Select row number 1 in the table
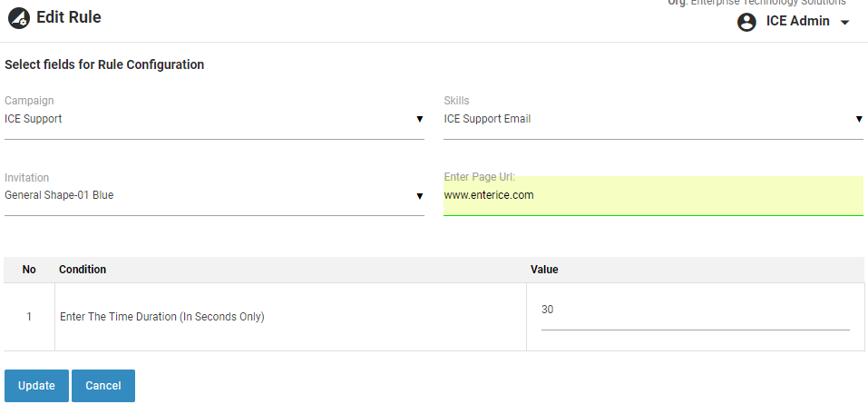Image resolution: width=868 pixels, height=414 pixels. point(29,317)
